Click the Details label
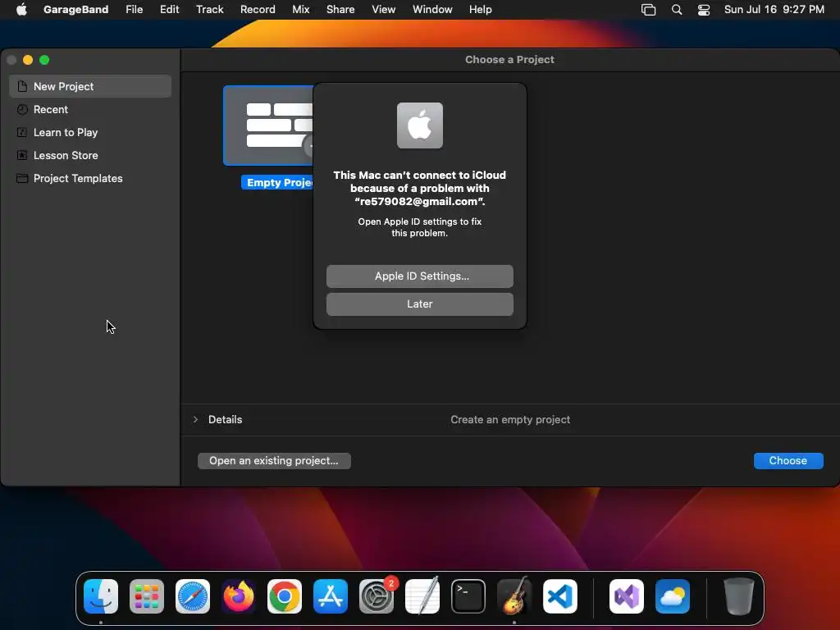The image size is (840, 630). tap(225, 419)
